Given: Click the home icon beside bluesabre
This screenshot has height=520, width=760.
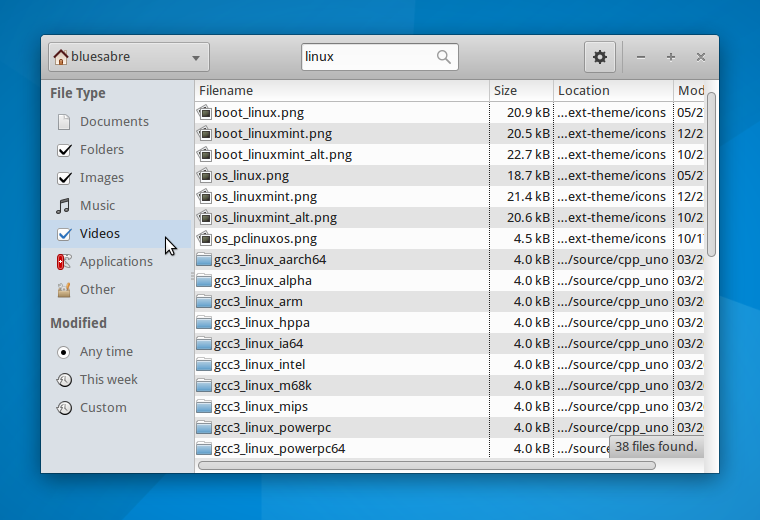Looking at the screenshot, I should point(61,57).
